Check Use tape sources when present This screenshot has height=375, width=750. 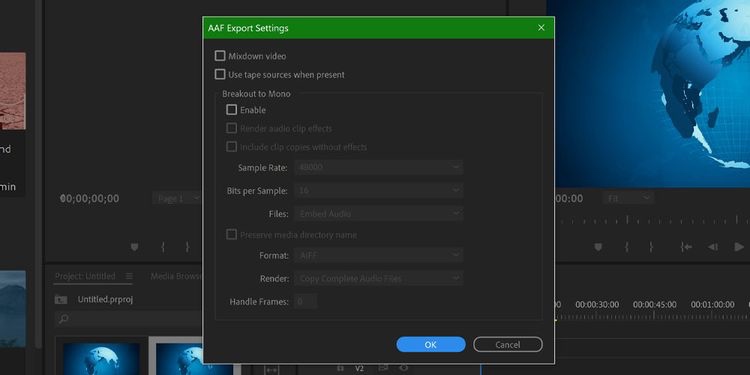pos(220,75)
